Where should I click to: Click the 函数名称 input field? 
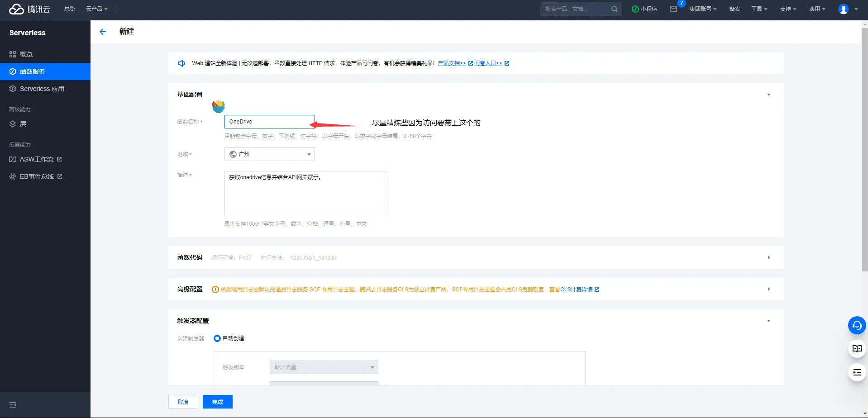[269, 122]
